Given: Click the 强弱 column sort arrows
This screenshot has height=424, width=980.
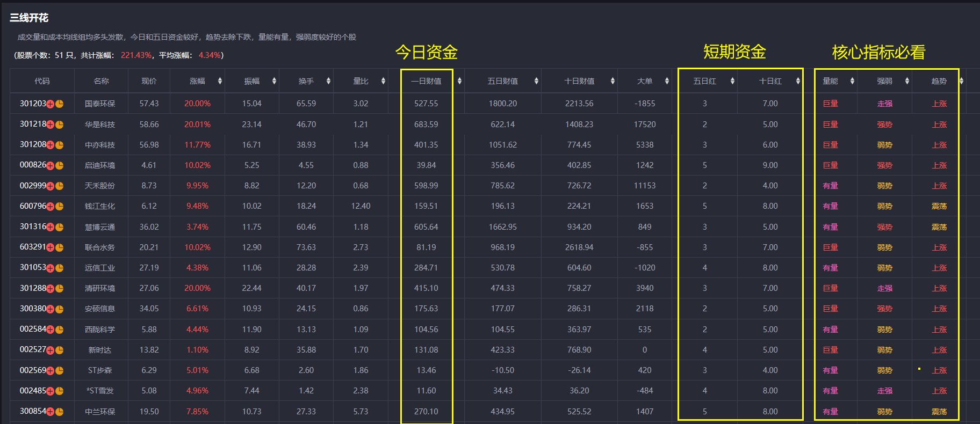Looking at the screenshot, I should [x=907, y=81].
